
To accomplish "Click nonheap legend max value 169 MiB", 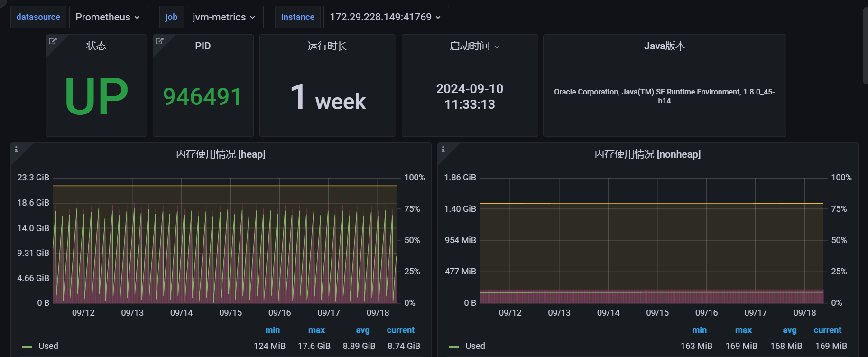I will point(741,346).
